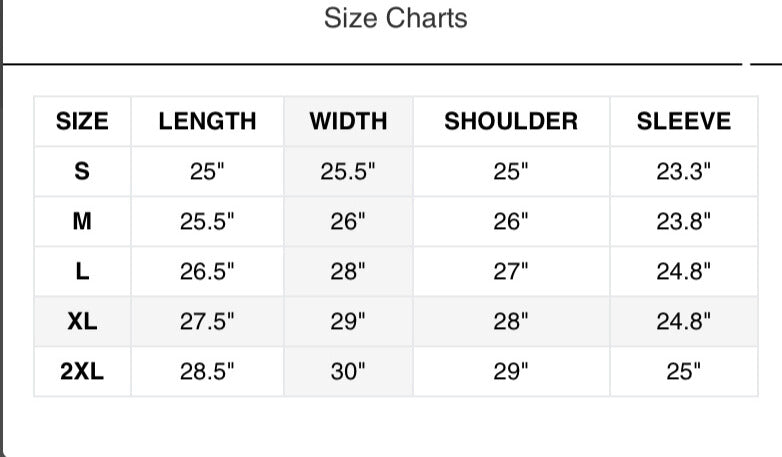Select the 25.5" width cell for size S
Image resolution: width=782 pixels, height=457 pixels.
348,171
